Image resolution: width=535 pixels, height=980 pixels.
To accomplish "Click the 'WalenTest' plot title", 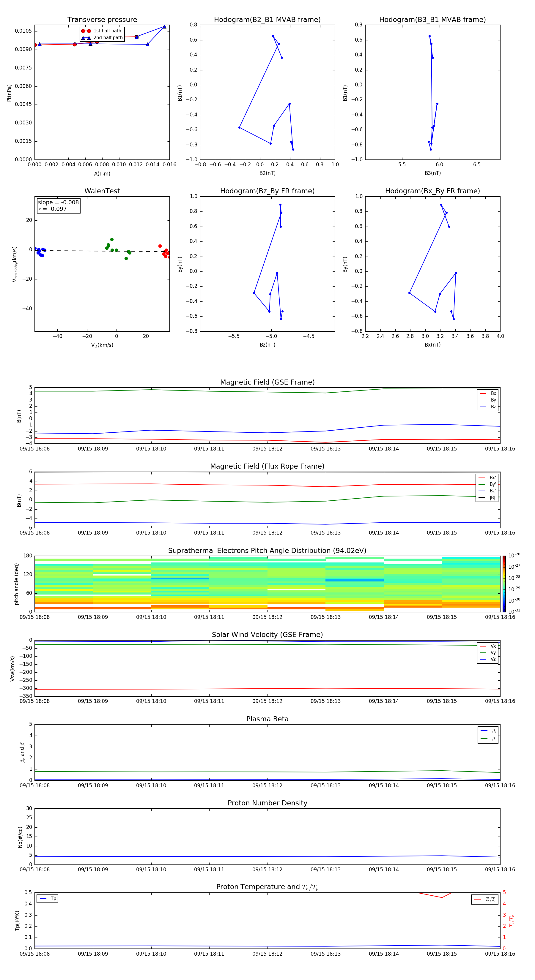I will 102,191.
